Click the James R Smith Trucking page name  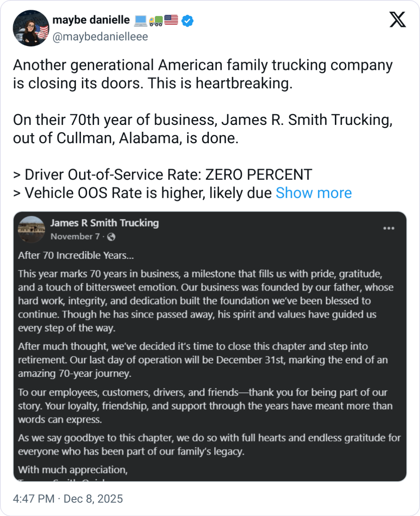tap(105, 223)
